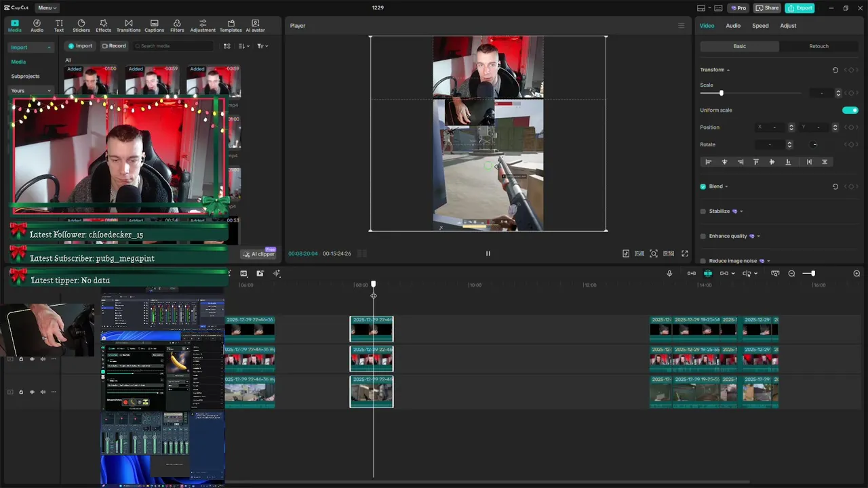
Task: Switch to the Adjust tab
Action: tap(788, 26)
